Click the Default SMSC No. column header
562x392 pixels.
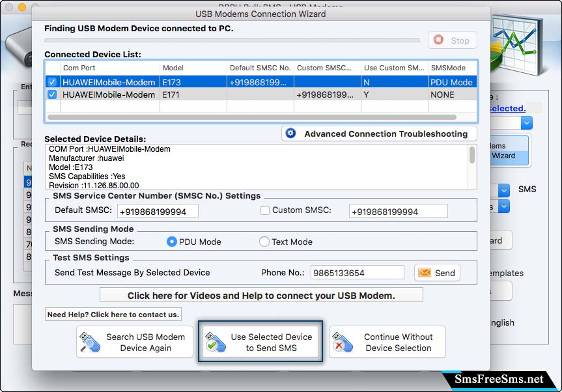(x=260, y=68)
